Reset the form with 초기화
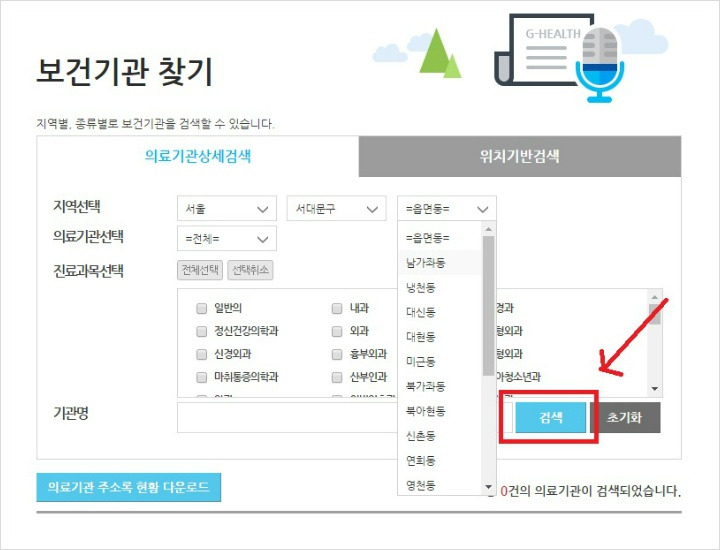Image resolution: width=720 pixels, height=550 pixels. (624, 417)
